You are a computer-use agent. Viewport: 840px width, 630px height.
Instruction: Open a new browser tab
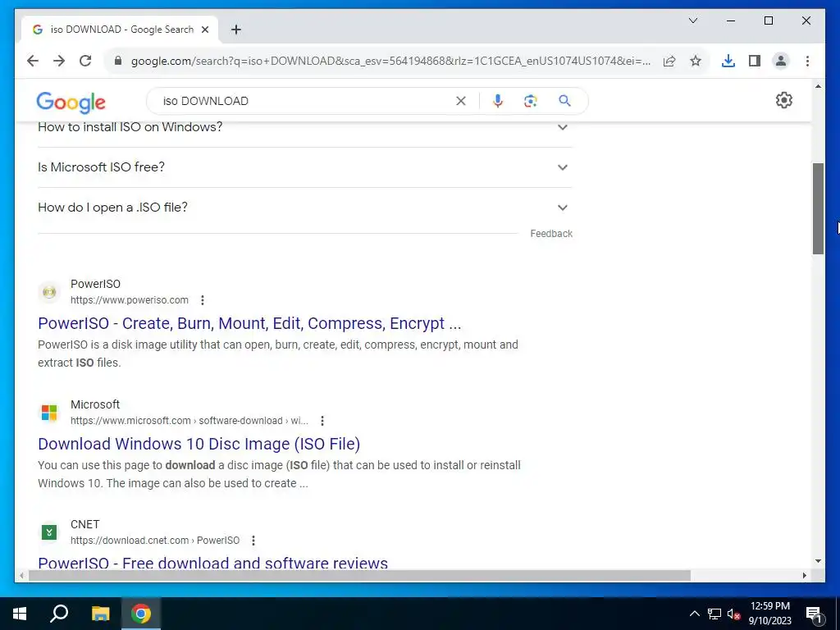point(235,30)
